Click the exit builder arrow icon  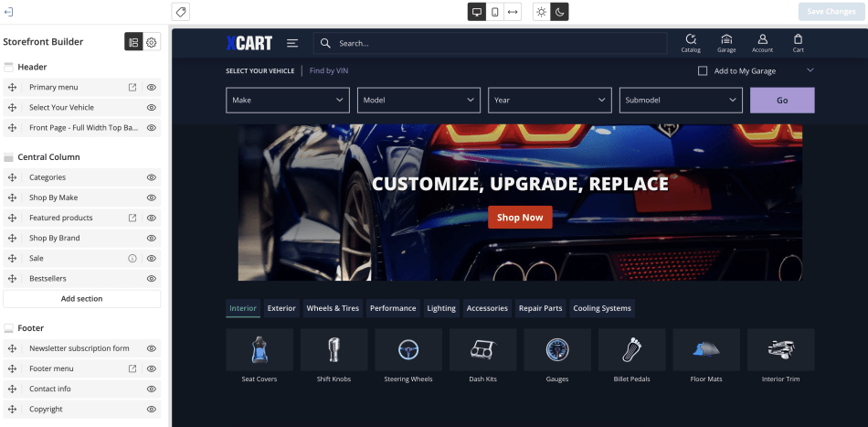point(8,12)
